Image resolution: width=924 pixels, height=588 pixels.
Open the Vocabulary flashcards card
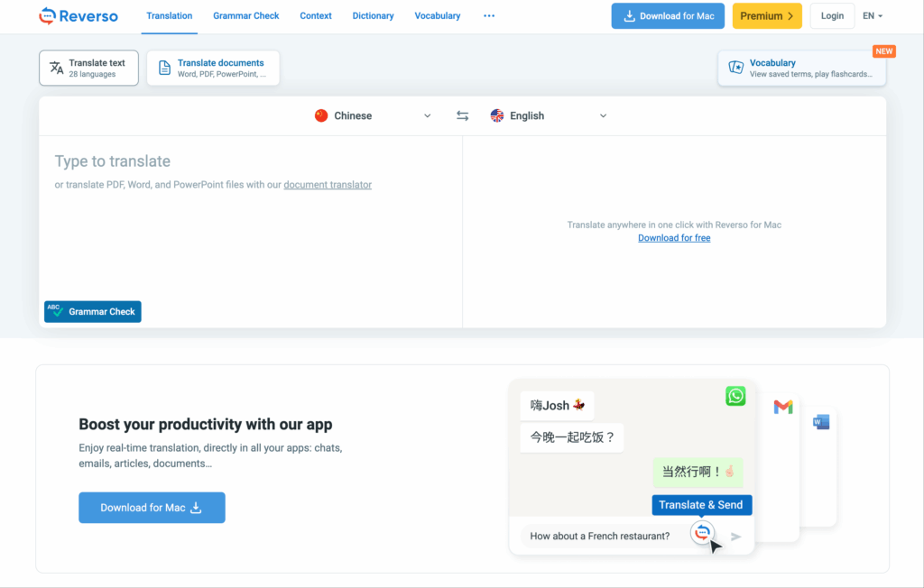801,69
